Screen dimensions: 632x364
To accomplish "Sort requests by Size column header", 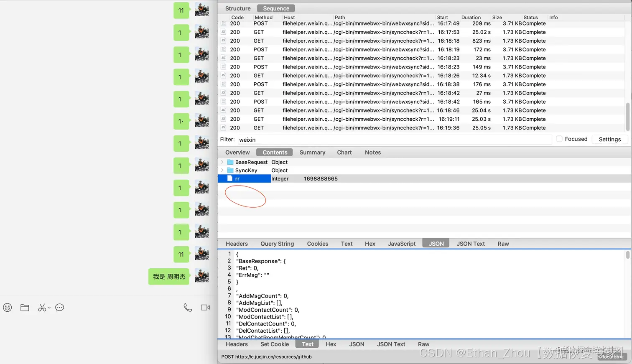I will point(497,18).
